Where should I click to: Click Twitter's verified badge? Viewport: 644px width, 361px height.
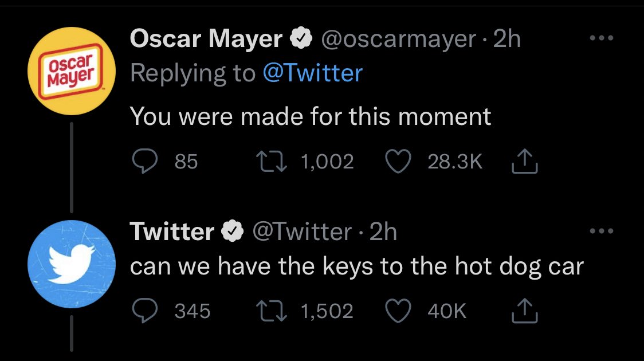(232, 231)
